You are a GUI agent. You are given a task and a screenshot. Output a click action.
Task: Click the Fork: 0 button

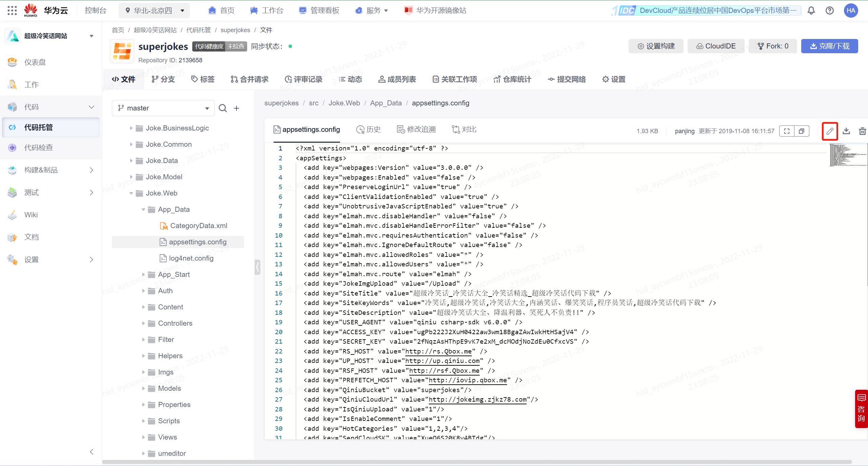773,46
